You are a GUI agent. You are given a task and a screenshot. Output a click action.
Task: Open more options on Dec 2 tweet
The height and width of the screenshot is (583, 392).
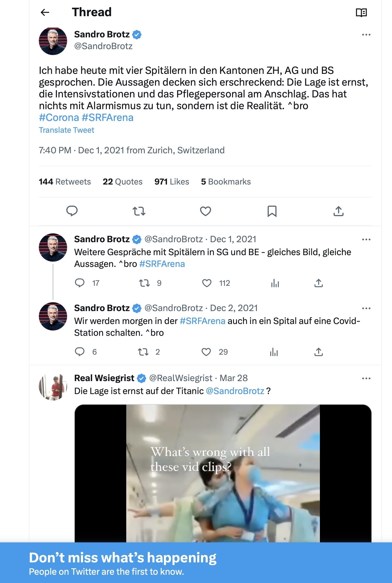click(x=366, y=308)
